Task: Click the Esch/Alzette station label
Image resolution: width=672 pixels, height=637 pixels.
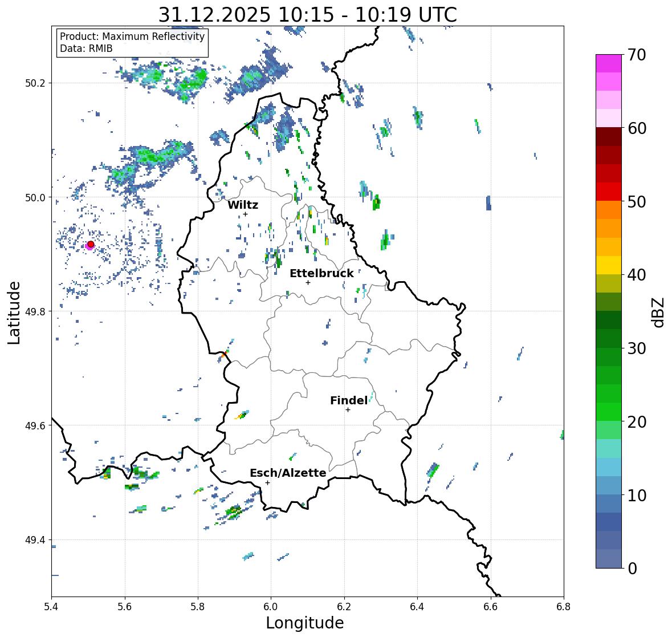Action: pos(288,473)
